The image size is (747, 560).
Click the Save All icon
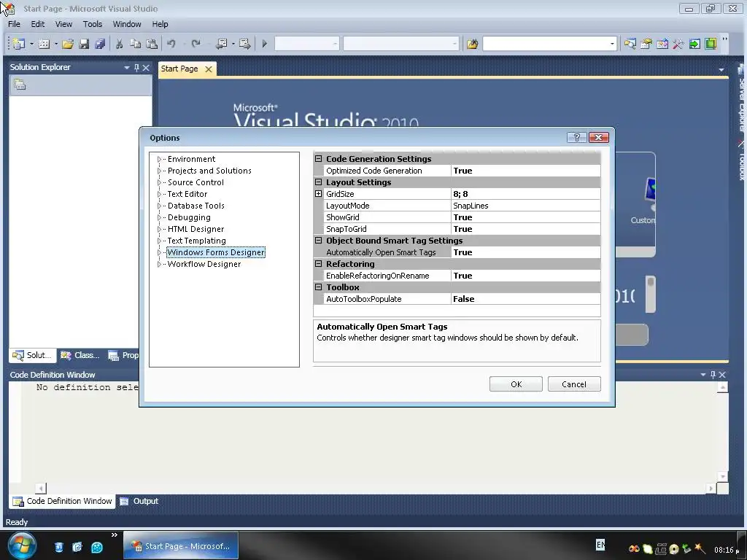99,44
